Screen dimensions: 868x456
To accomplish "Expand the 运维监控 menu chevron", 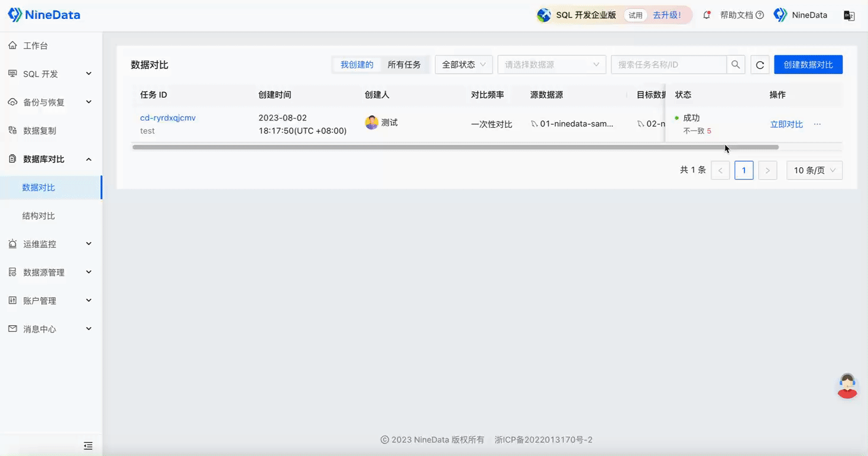I will point(89,244).
